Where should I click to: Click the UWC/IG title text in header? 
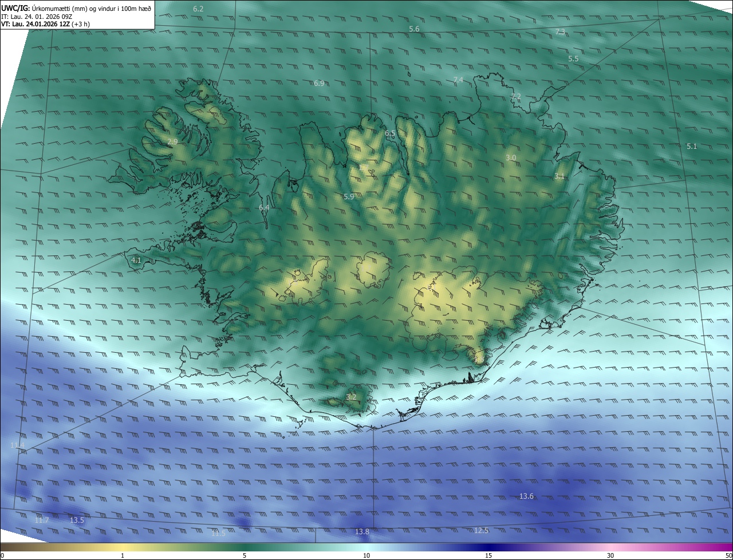[15, 8]
